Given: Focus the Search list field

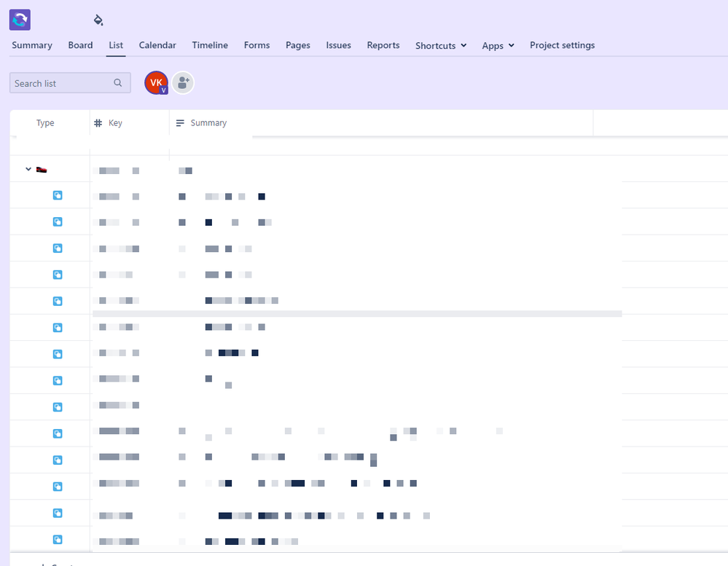Looking at the screenshot, I should coord(70,83).
